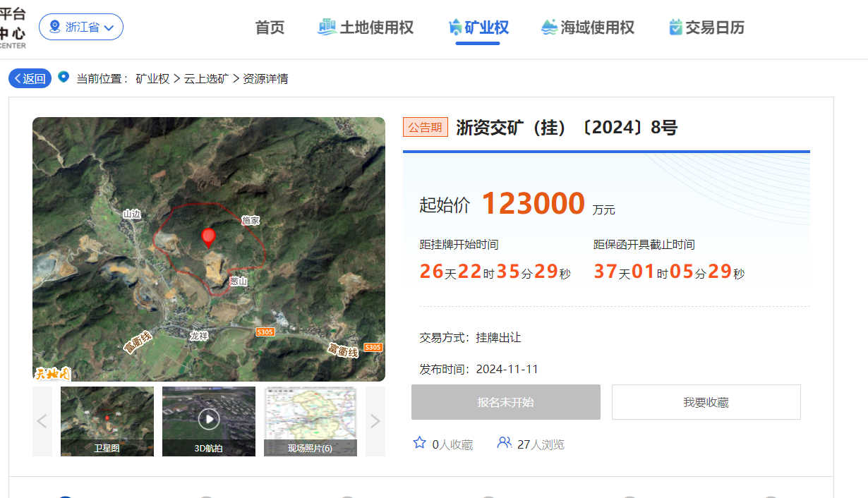The image size is (868, 498).
Task: Click the sea area use rights wave icon
Action: [549, 28]
